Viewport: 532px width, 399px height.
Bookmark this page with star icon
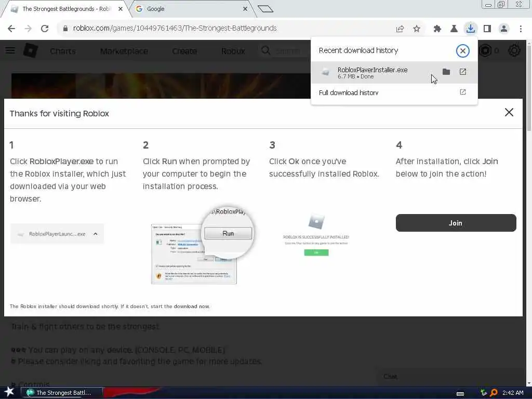[x=417, y=29]
